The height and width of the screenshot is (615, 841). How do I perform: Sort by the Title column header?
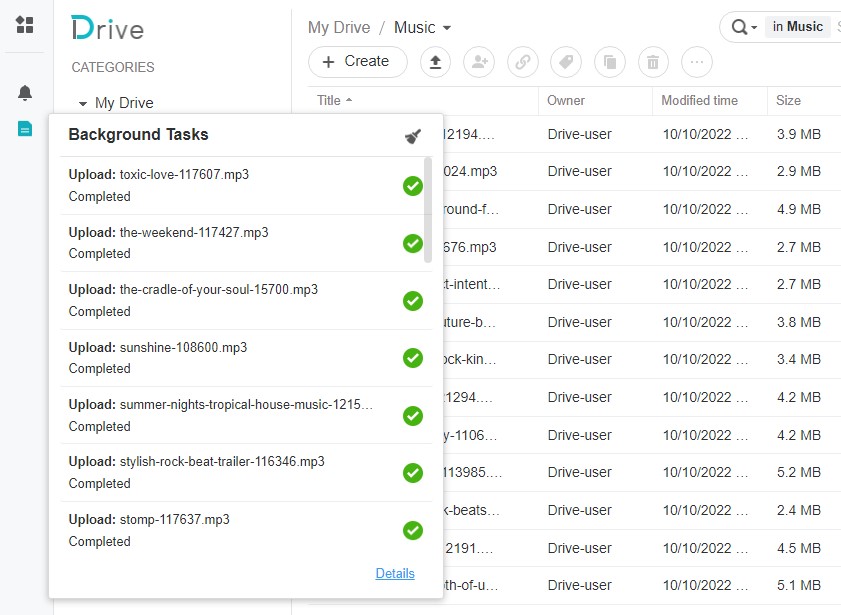coord(334,100)
